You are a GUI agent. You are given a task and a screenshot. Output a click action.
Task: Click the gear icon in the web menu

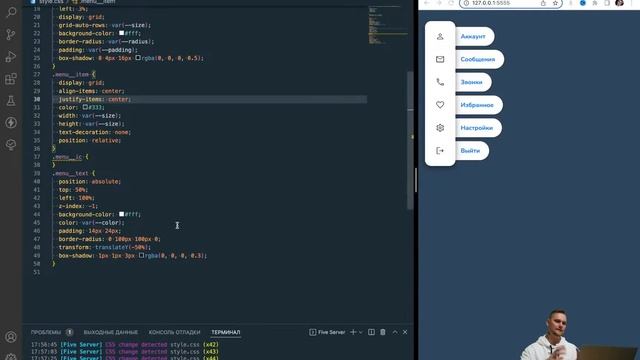click(x=440, y=128)
